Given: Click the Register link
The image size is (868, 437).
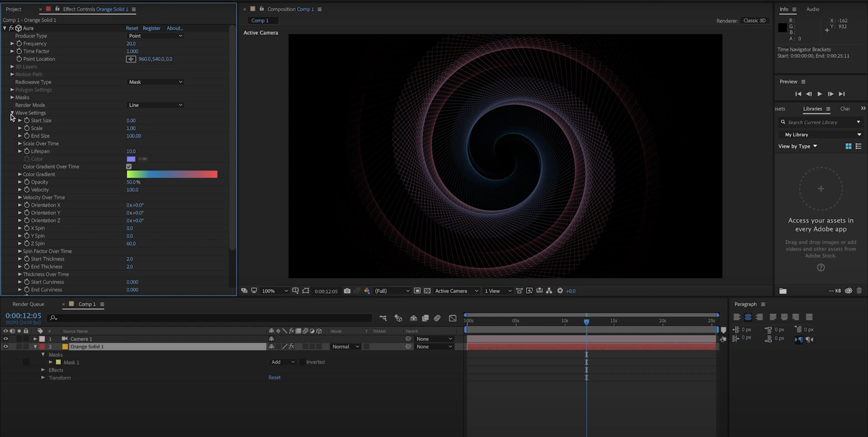Looking at the screenshot, I should click(x=151, y=28).
